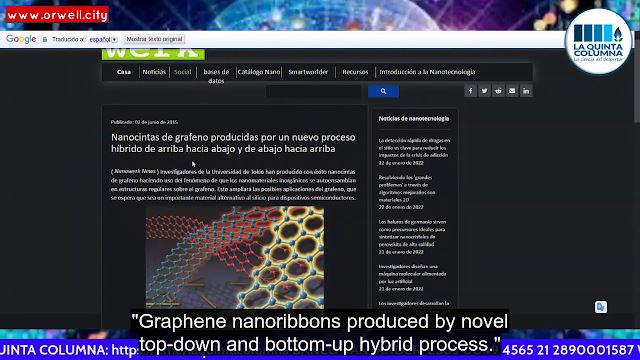This screenshot has width=640, height=360.
Task: Open news link about haluros de germanio
Action: coord(412,233)
